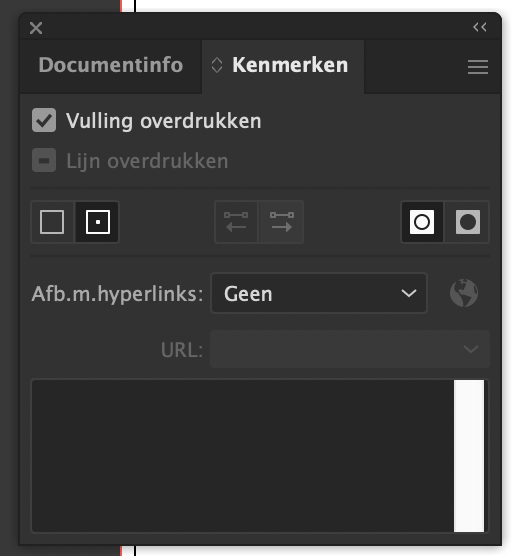Switch to the Documentinfo tab

click(x=111, y=65)
